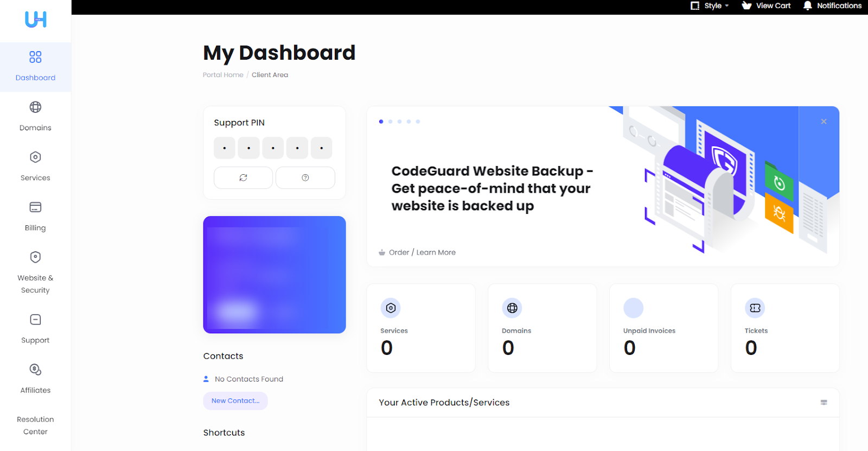Click the CodeGuard Website Backup banner headline

[x=492, y=188]
